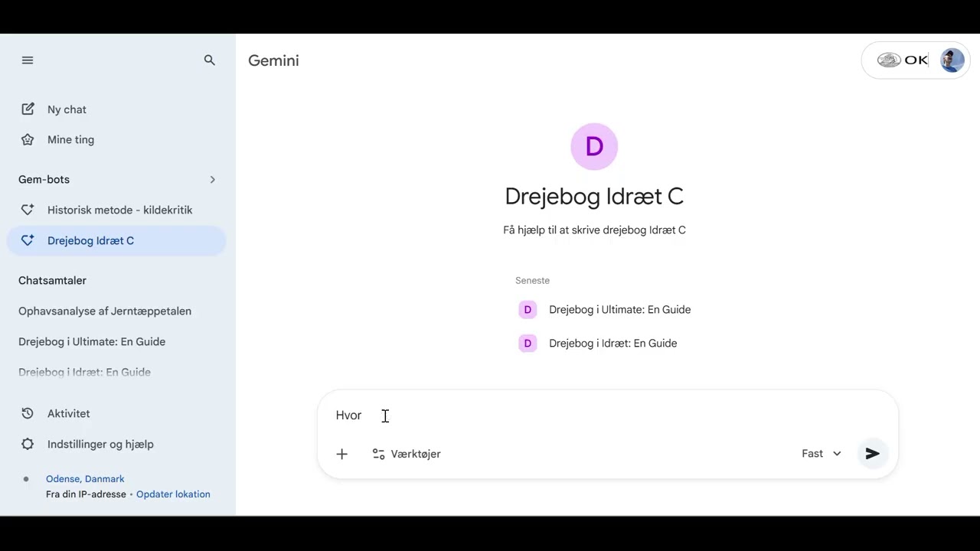Viewport: 980px width, 551px height.
Task: Click the Historisk metode gem sparkle icon
Action: point(28,210)
